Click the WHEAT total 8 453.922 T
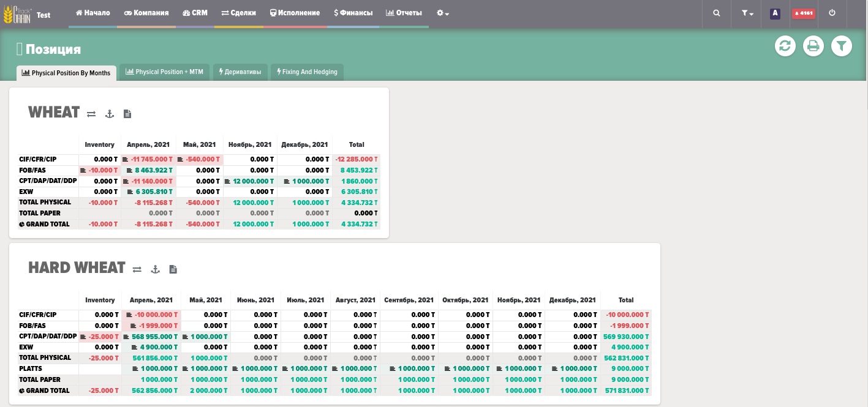This screenshot has width=868, height=407. (x=359, y=171)
